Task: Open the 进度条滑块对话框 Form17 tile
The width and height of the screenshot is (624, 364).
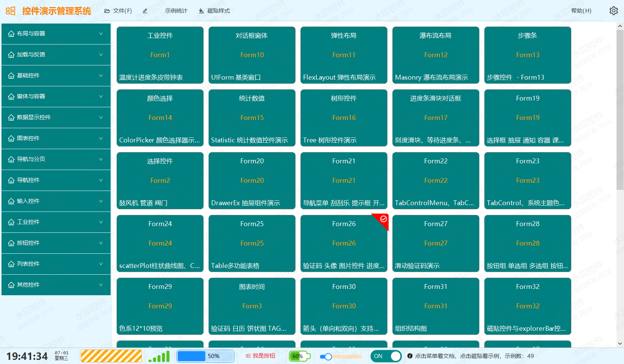Action: click(x=436, y=118)
